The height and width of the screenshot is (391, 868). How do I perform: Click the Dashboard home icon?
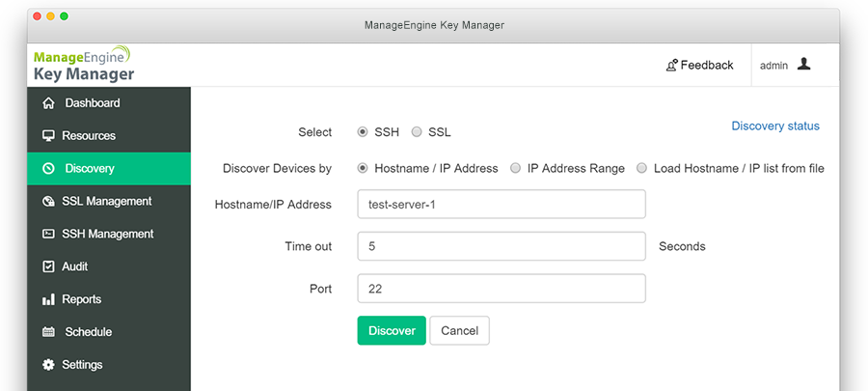[x=49, y=103]
